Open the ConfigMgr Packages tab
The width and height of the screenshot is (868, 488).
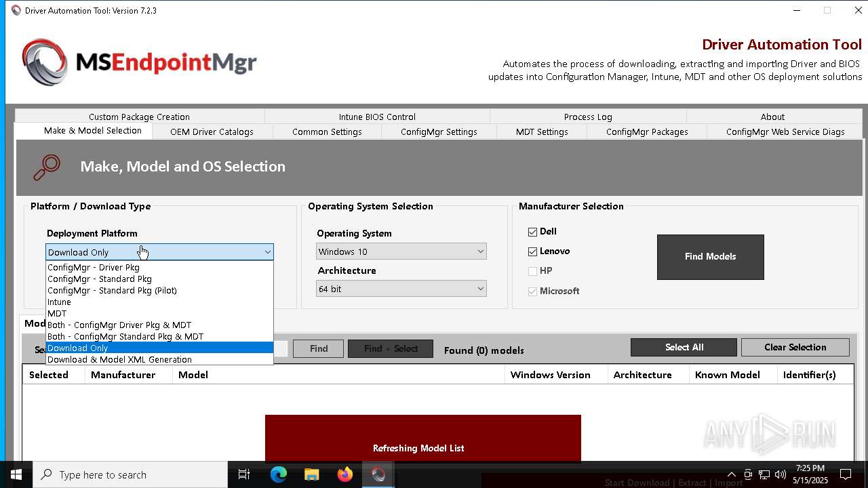tap(647, 132)
